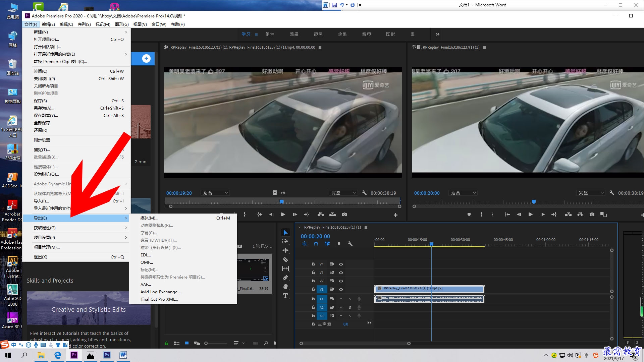Viewport: 644px width, 362px height.
Task: Open Word from Windows taskbar
Action: 123,355
